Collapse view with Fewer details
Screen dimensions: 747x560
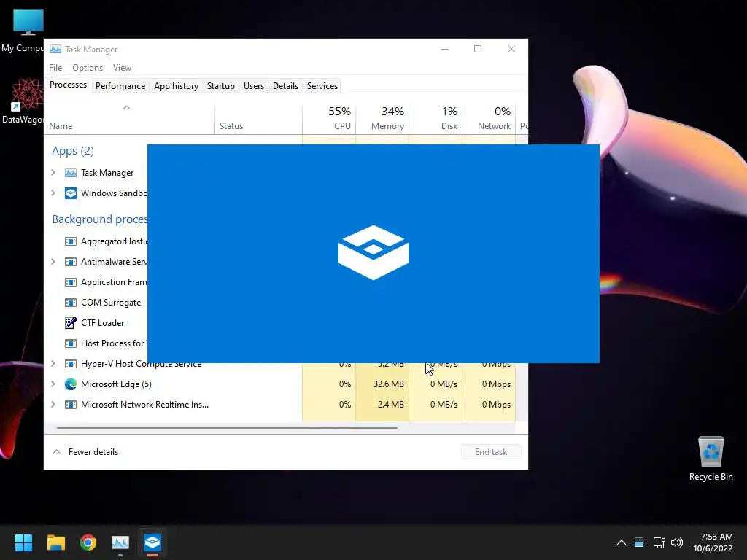point(85,452)
